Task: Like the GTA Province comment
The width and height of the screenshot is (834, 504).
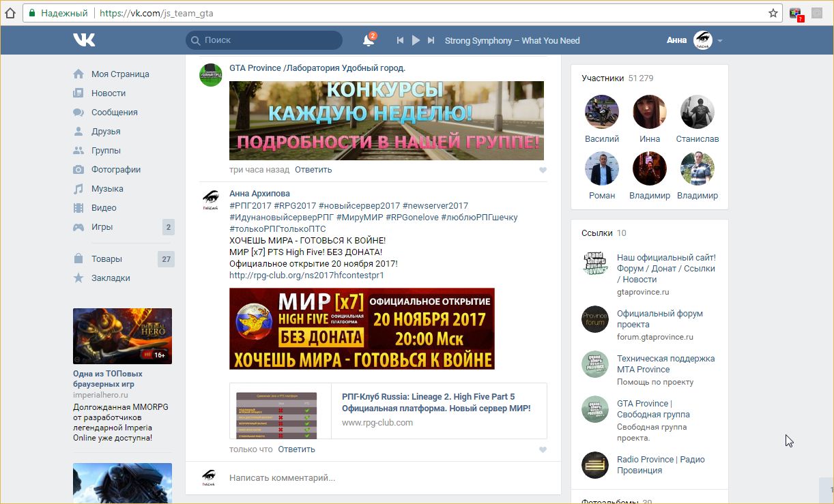Action: tap(543, 171)
